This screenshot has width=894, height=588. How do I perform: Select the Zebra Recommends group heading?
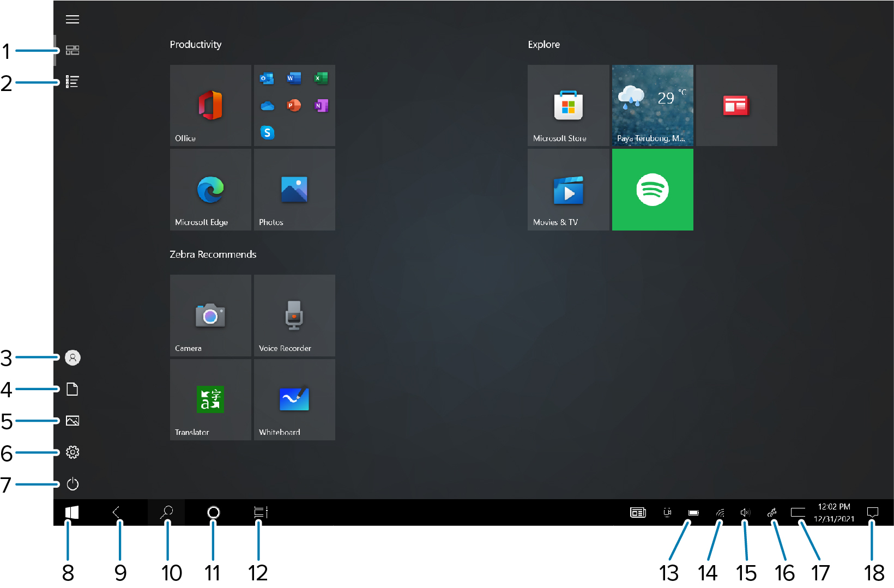pos(213,254)
